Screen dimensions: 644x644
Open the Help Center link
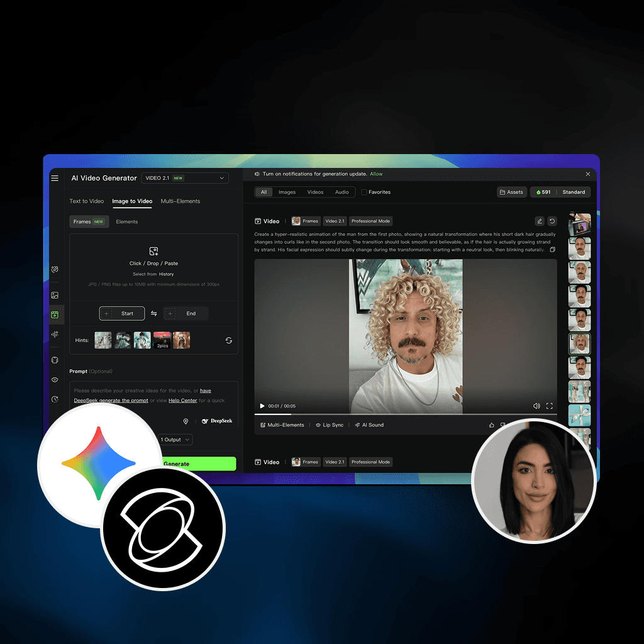183,401
